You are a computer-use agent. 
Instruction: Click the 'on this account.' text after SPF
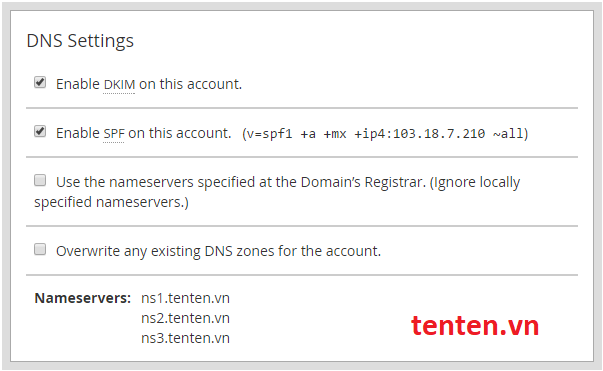[x=180, y=133]
